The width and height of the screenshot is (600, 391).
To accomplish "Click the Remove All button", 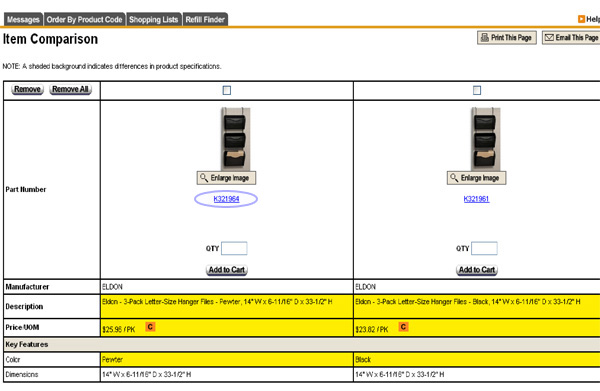I will (70, 89).
